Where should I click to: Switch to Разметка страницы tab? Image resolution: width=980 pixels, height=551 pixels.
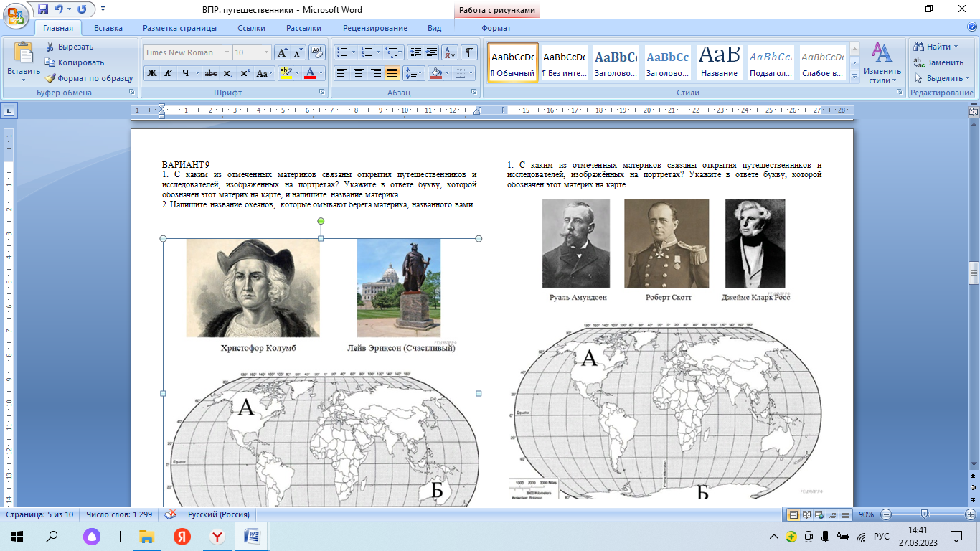[179, 28]
